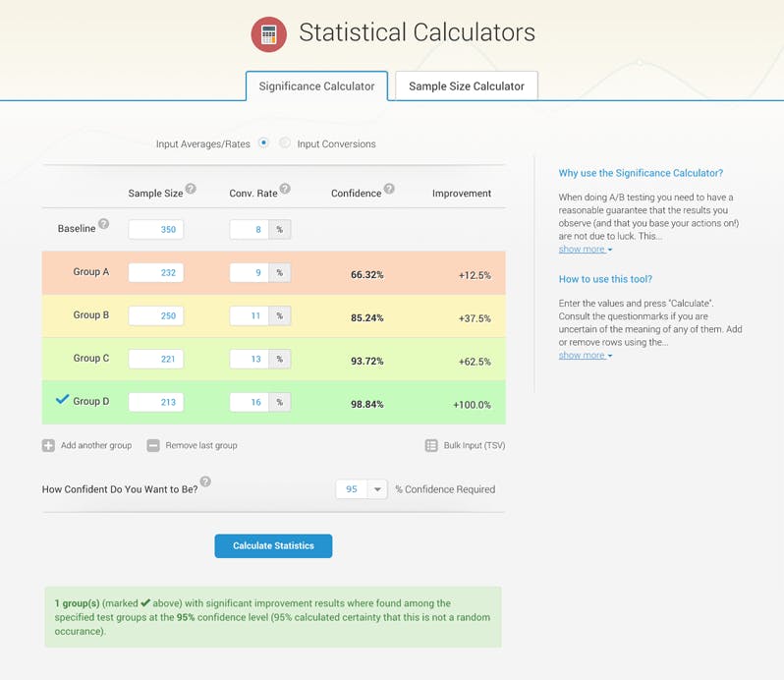Expand show more under Why use the Significance Calculator
The height and width of the screenshot is (680, 784).
[585, 250]
